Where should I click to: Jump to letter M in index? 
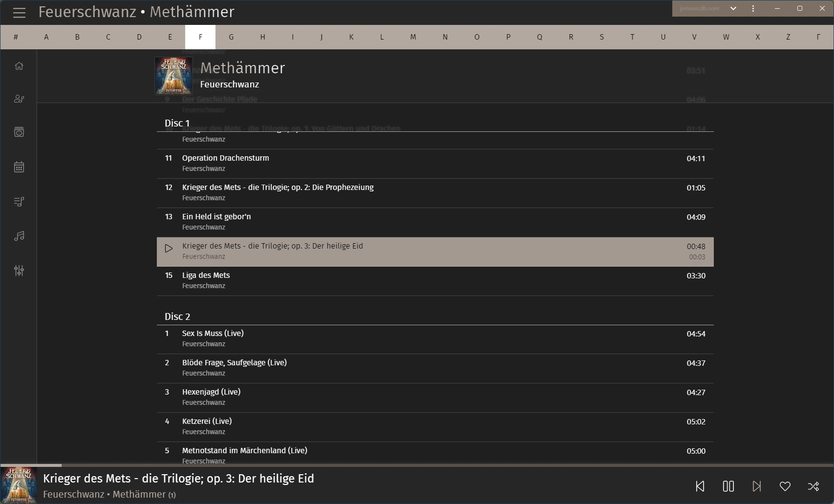[x=413, y=37]
